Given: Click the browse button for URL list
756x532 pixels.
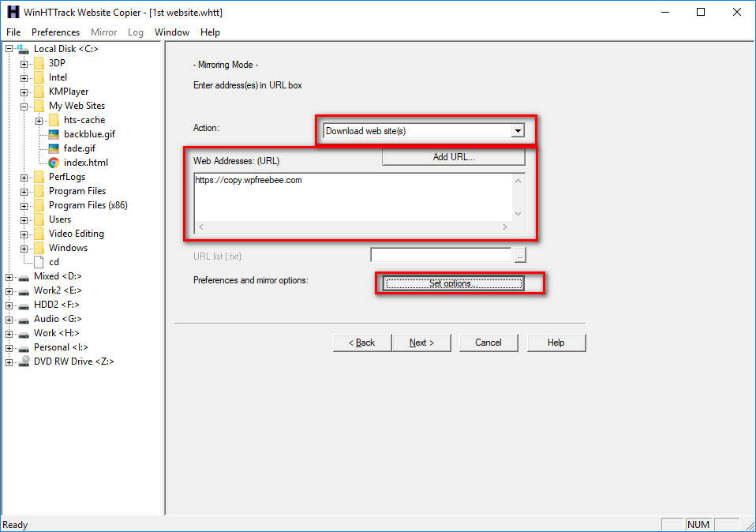Looking at the screenshot, I should tap(520, 255).
